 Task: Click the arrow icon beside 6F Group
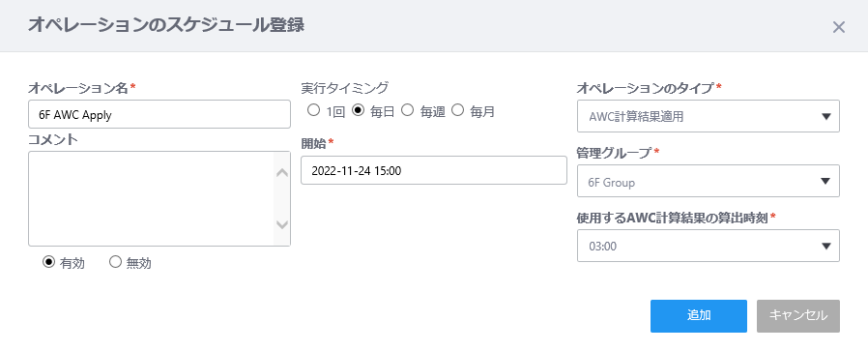(x=826, y=182)
